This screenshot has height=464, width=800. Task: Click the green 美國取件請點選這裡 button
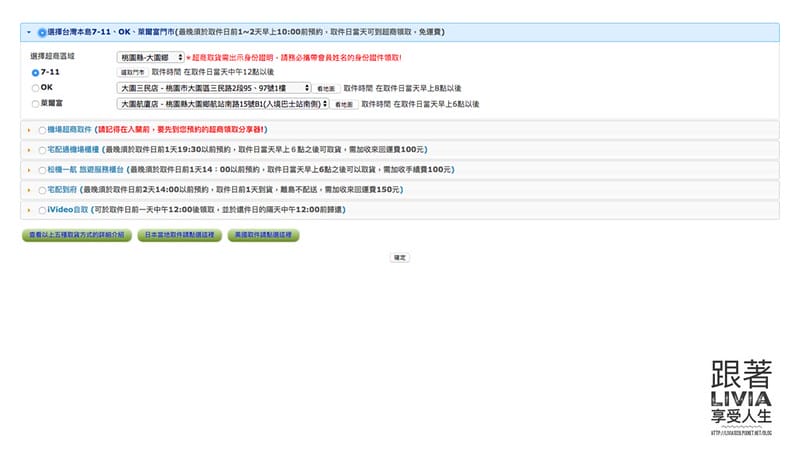pyautogui.click(x=263, y=235)
